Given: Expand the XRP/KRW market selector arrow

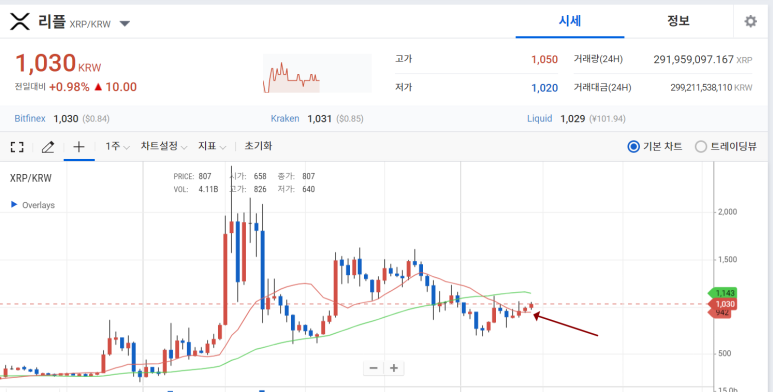Looking at the screenshot, I should point(125,24).
